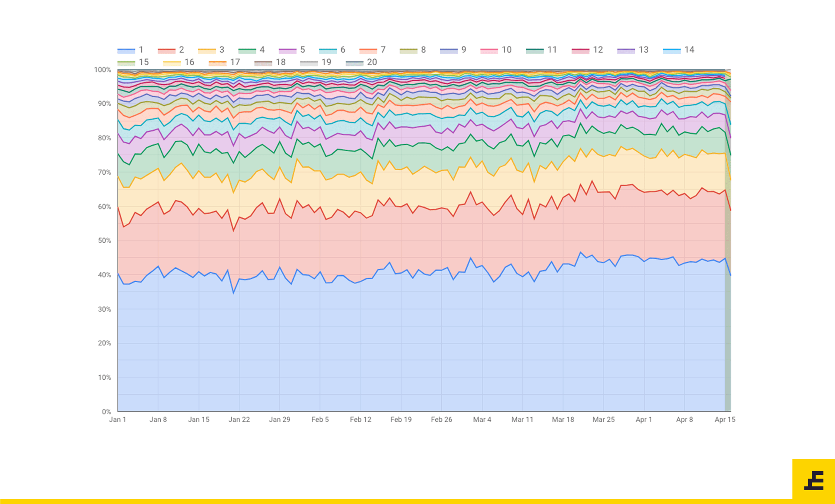
Task: Click the Jan 15 date label
Action: pos(199,420)
